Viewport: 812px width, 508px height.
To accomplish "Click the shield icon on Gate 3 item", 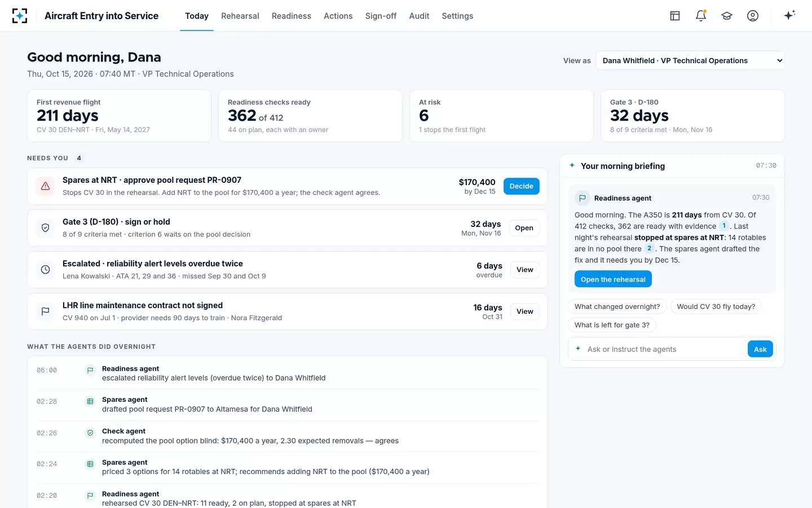I will click(x=46, y=228).
